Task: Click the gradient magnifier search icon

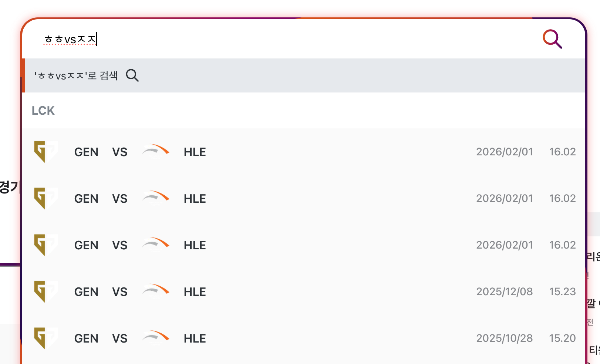Action: (552, 39)
